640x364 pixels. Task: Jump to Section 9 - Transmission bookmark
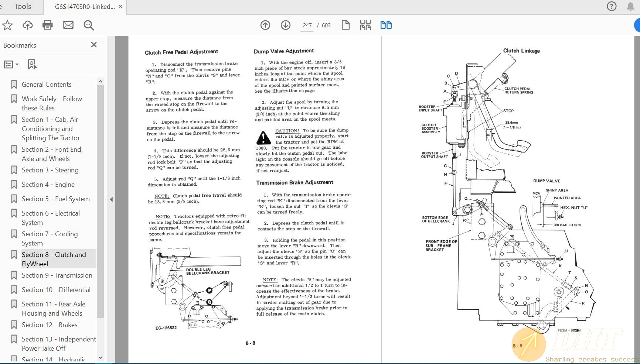click(x=57, y=275)
